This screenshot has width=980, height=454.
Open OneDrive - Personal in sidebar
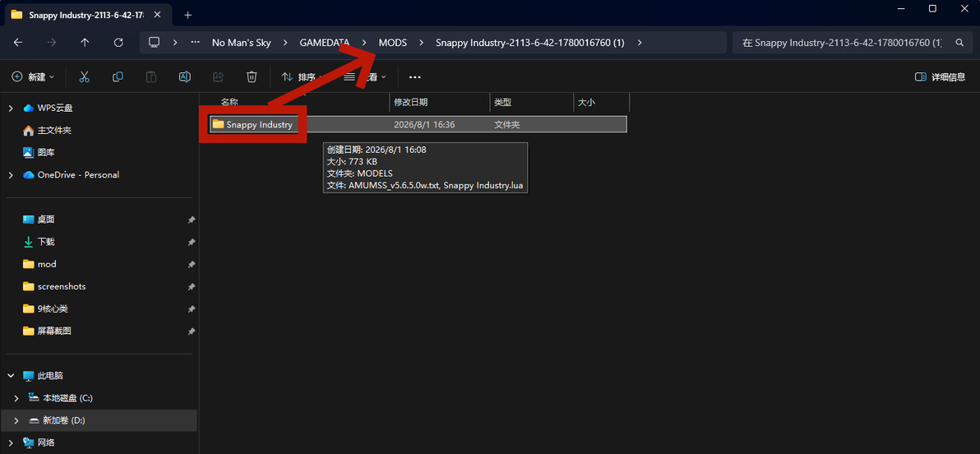pyautogui.click(x=71, y=175)
